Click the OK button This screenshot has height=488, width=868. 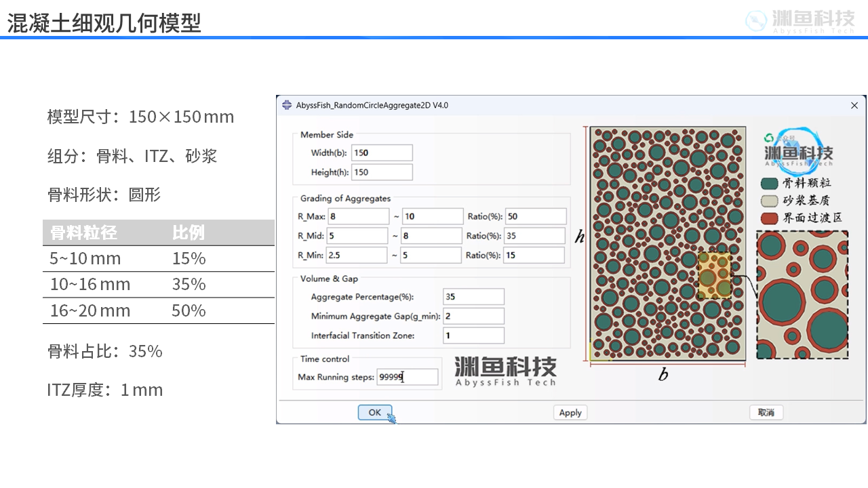pos(375,412)
